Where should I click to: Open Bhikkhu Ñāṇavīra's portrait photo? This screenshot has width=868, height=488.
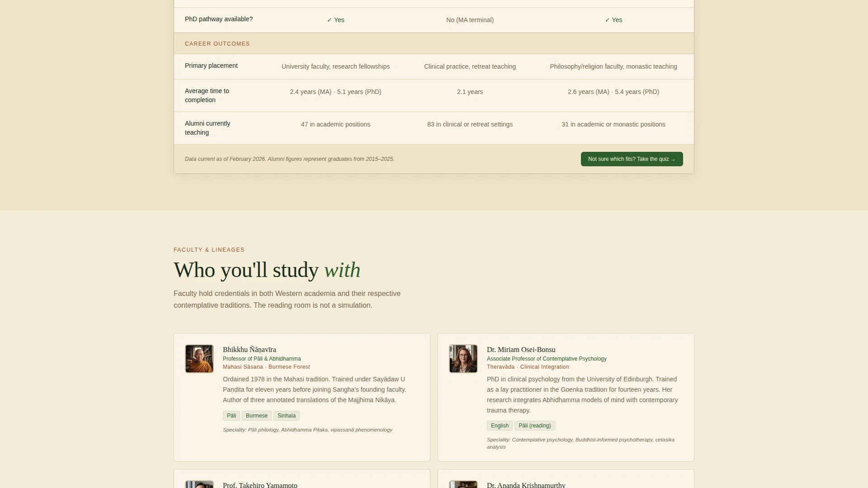pos(199,359)
